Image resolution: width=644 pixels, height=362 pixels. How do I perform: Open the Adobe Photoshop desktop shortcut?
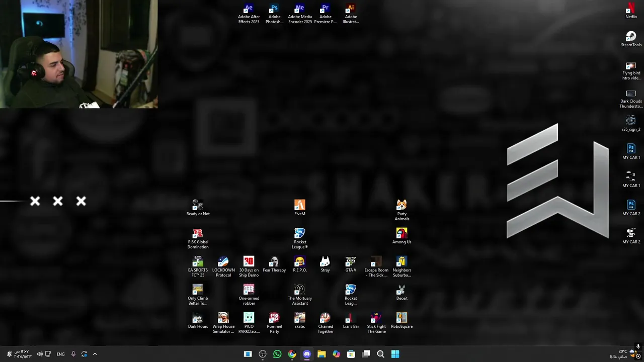[274, 14]
